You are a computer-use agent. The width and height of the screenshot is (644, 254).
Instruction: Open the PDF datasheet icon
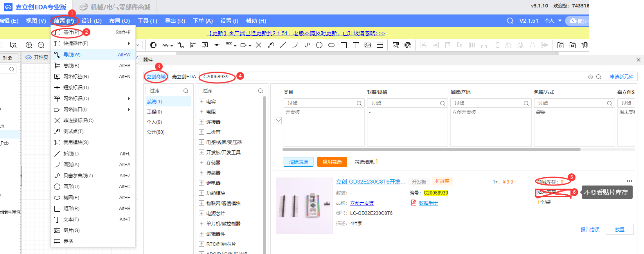(x=414, y=203)
